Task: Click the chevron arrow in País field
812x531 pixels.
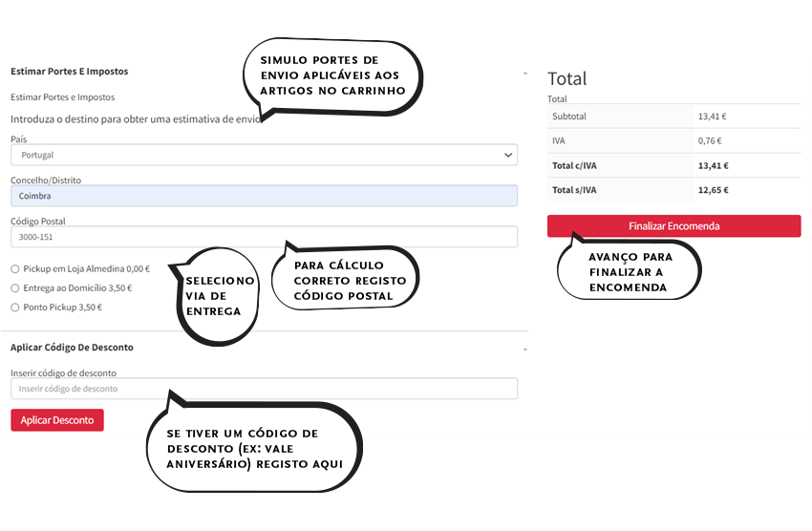Action: point(507,155)
